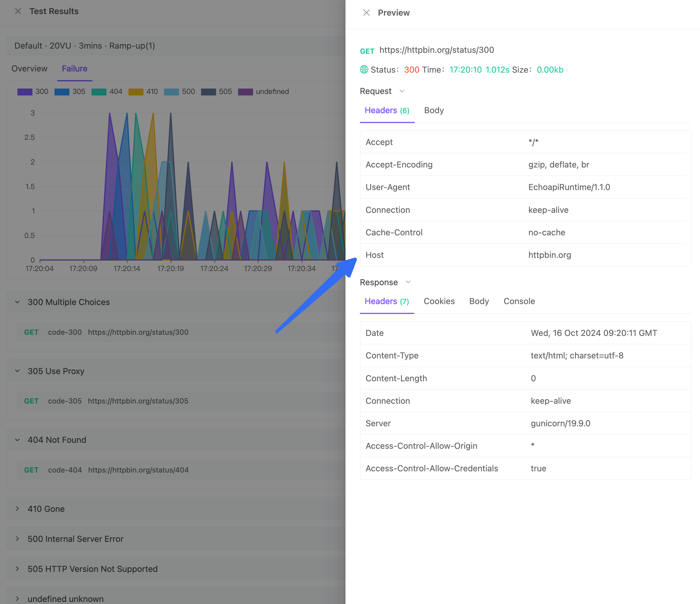This screenshot has height=604, width=700.
Task: Click the no-cache Cache-Control value
Action: point(546,232)
